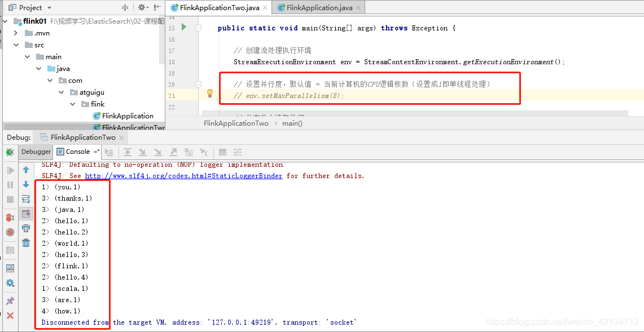Click the Evaluate Expression icon
This screenshot has height=332, width=644.
[222, 152]
